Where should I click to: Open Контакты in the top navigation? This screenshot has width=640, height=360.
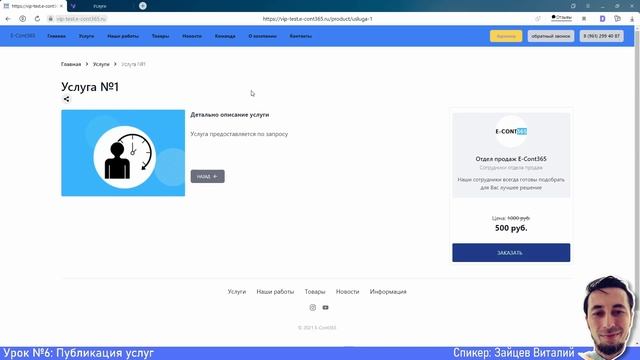tap(300, 36)
